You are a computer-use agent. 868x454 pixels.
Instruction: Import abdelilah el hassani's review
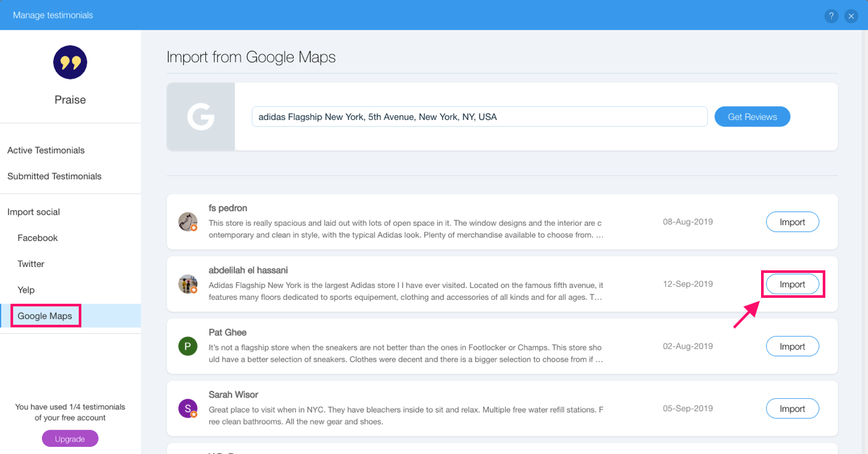(793, 283)
